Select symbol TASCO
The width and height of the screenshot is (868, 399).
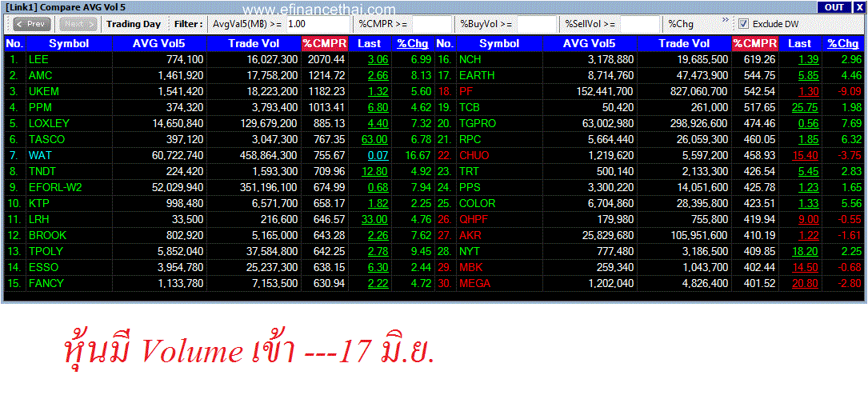[x=46, y=139]
